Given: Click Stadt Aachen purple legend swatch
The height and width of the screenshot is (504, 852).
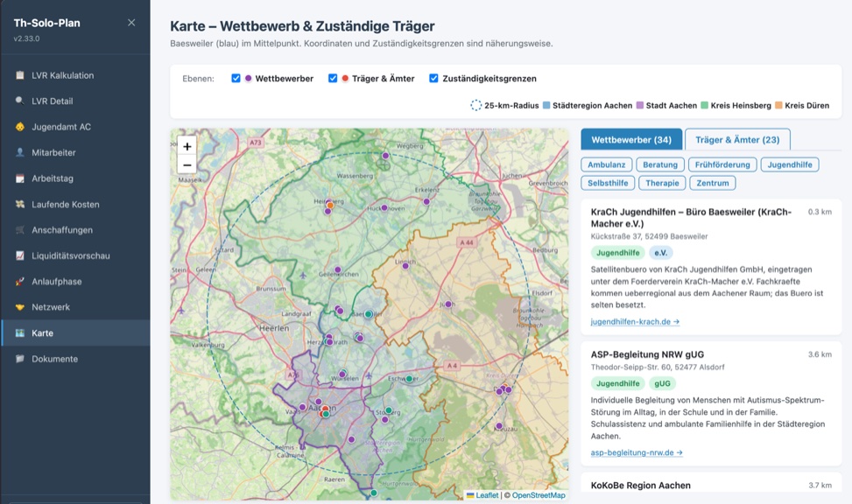Looking at the screenshot, I should [640, 105].
